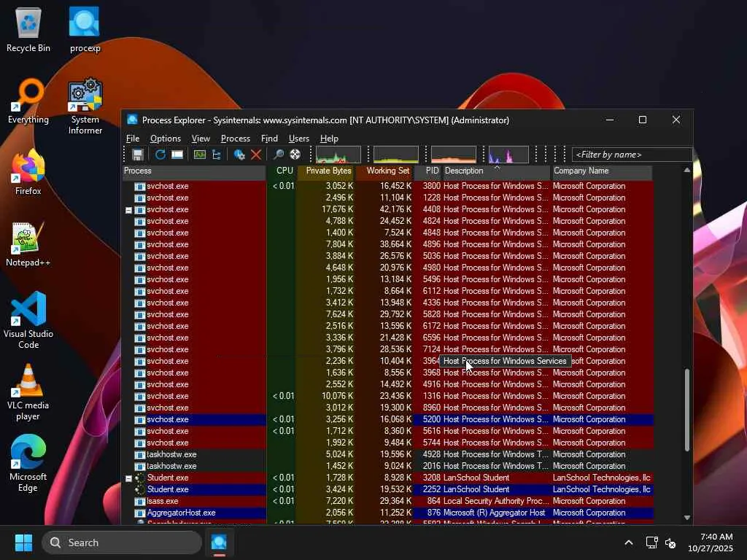
Task: Toggle the lower pane toolbar icon
Action: [177, 155]
